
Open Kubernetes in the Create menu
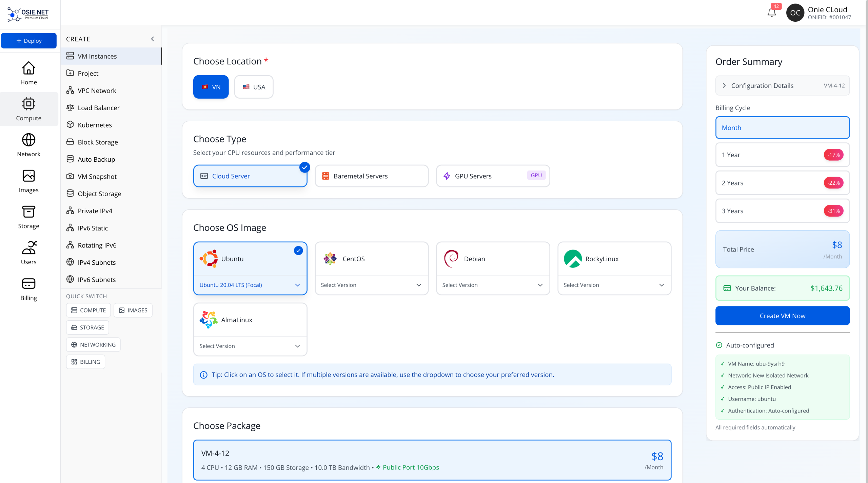pyautogui.click(x=95, y=125)
